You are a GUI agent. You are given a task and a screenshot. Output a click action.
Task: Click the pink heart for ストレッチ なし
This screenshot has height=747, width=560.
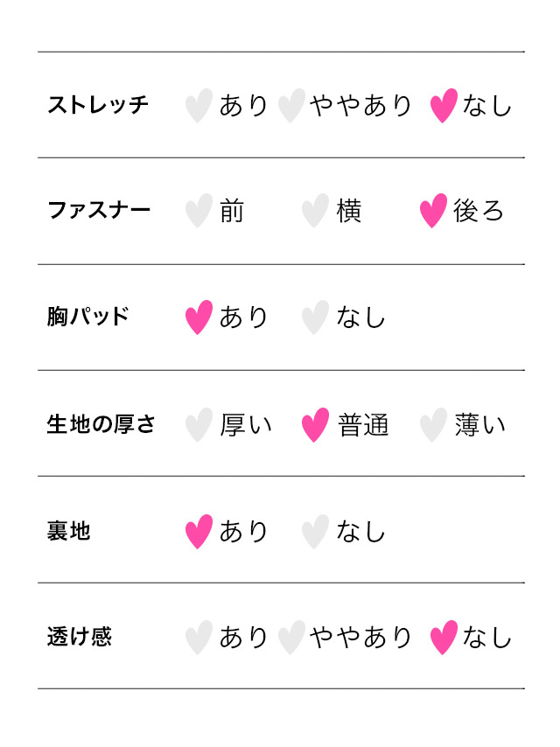(444, 106)
